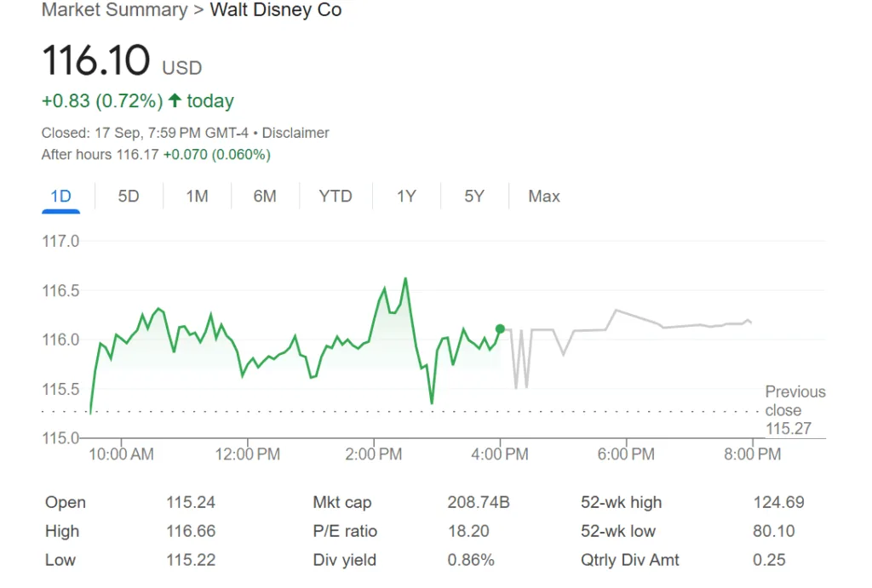Click the P/E ratio value 18.20
This screenshot has width=872, height=588.
468,531
